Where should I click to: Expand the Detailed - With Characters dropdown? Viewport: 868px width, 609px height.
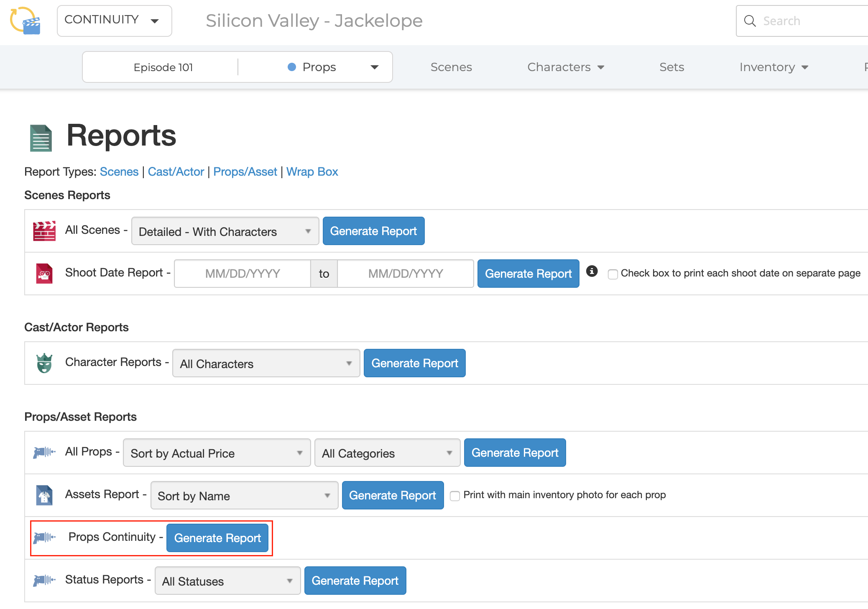pos(225,231)
